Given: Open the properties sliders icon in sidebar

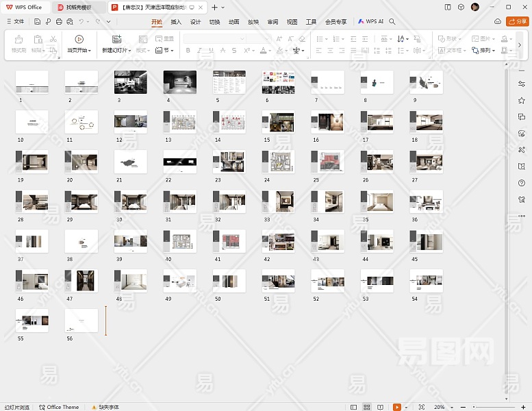Looking at the screenshot, I should (x=522, y=83).
